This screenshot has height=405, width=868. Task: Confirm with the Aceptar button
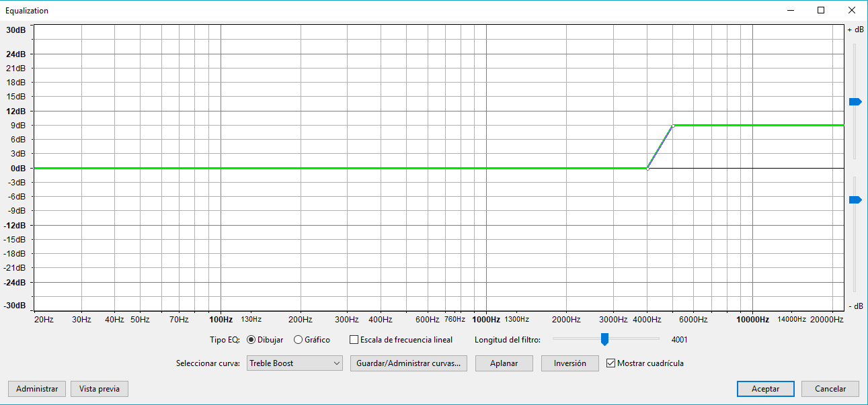click(x=765, y=389)
